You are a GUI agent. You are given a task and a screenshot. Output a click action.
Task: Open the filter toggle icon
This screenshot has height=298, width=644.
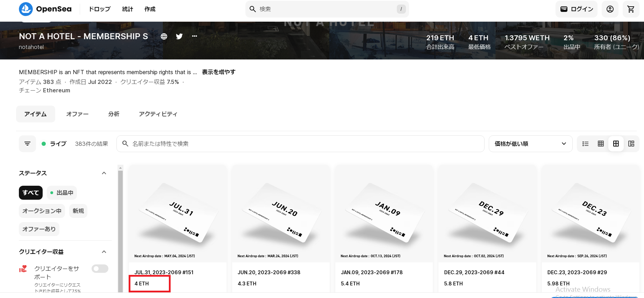coord(28,144)
